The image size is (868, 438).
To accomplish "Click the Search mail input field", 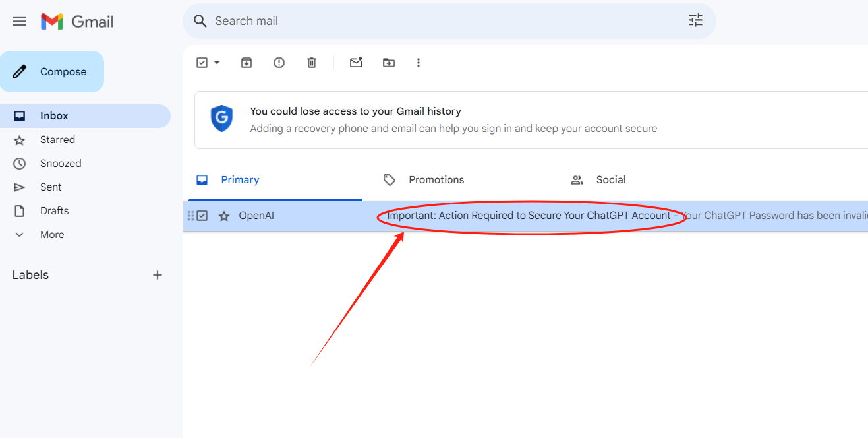I will coord(448,21).
